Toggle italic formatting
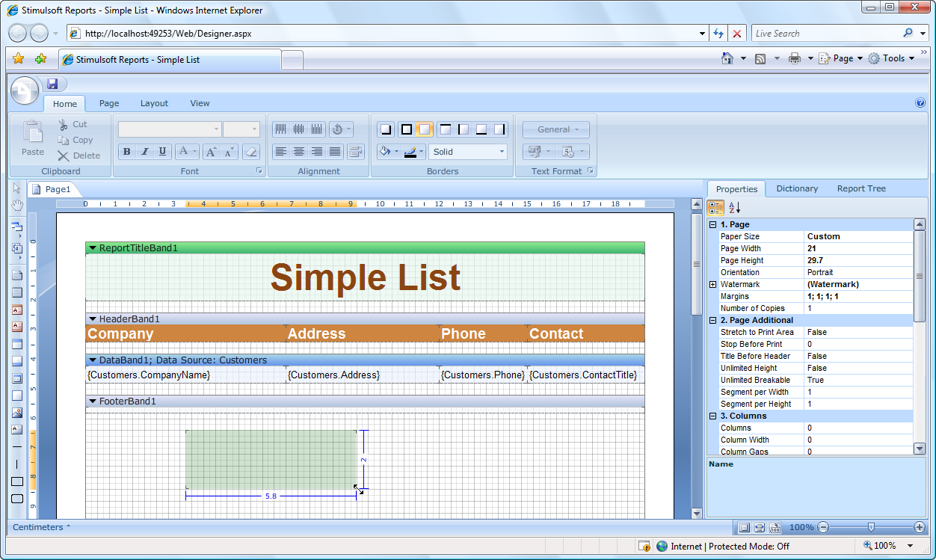This screenshot has width=936, height=560. pos(145,152)
